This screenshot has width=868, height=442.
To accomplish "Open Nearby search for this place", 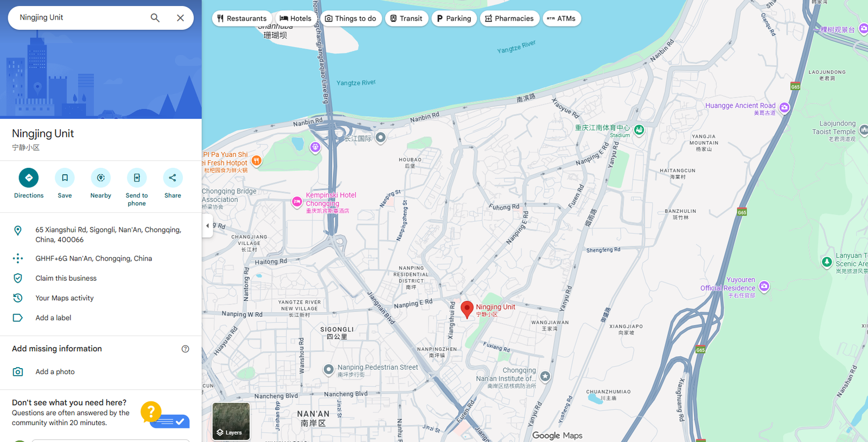I will [x=100, y=178].
